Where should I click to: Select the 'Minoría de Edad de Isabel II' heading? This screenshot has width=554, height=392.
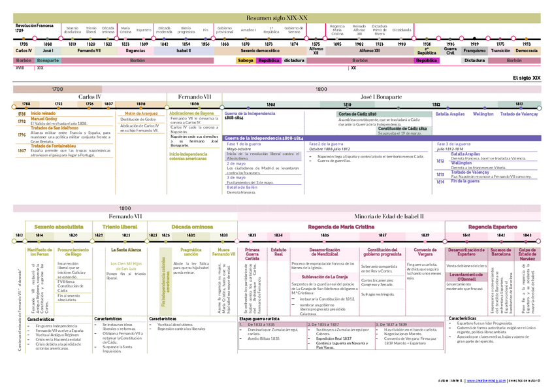389,216
